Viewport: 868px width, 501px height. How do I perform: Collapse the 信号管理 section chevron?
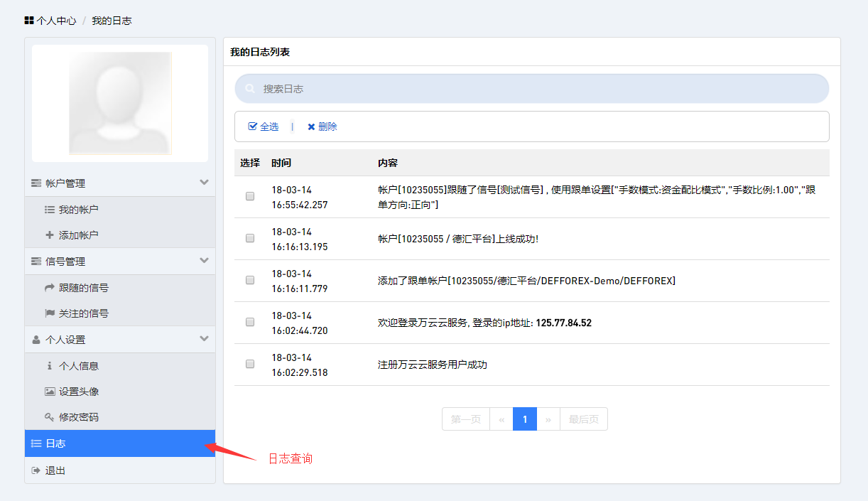point(205,261)
